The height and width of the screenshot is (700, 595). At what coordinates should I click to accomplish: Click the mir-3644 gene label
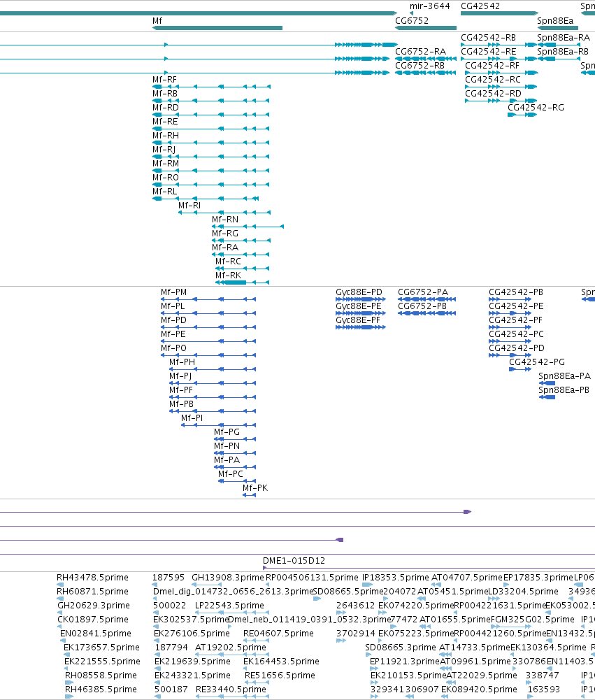click(429, 6)
